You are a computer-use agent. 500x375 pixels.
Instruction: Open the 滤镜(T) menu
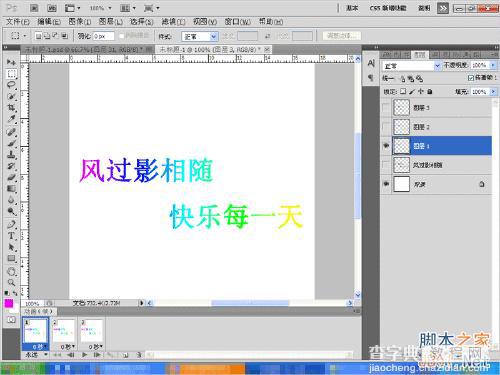point(173,22)
